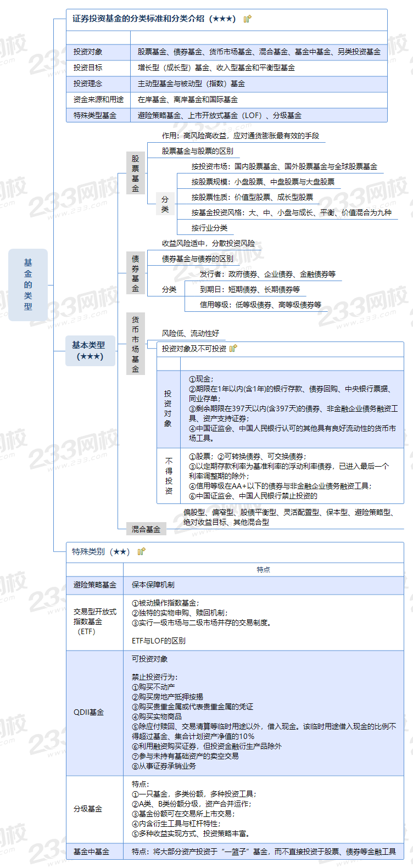The image size is (413, 868).
Task: Click the 基金中基金 row header
Action: 94,852
